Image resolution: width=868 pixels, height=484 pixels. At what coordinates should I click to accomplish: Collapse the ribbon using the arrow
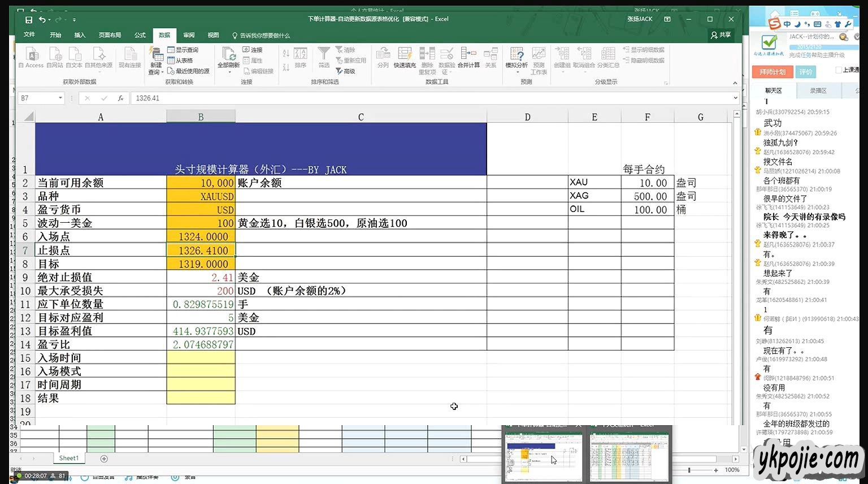735,83
